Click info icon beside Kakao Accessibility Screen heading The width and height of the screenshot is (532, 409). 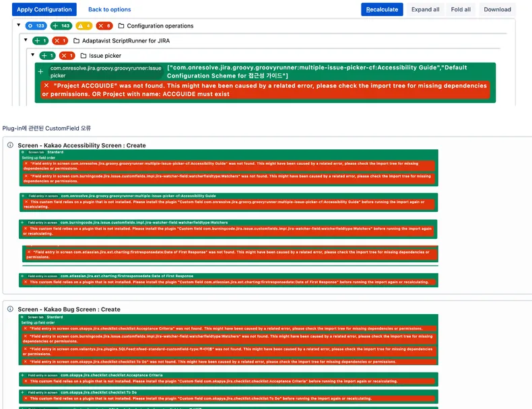(x=10, y=145)
